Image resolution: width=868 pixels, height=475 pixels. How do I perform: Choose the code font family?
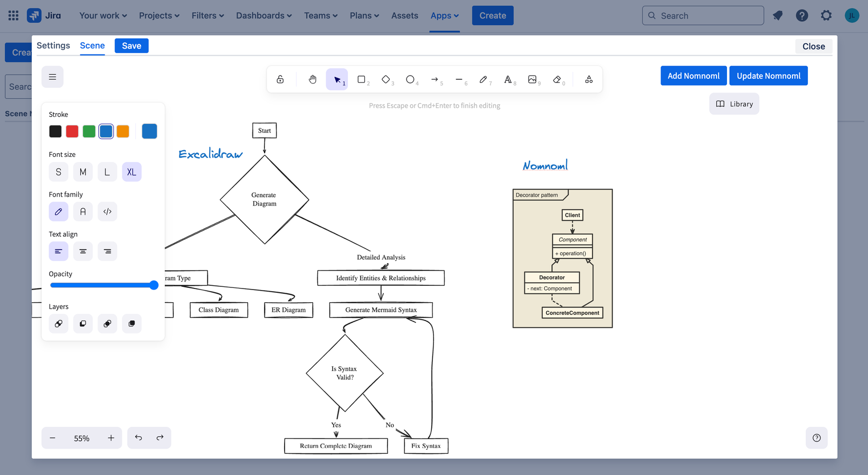tap(107, 211)
